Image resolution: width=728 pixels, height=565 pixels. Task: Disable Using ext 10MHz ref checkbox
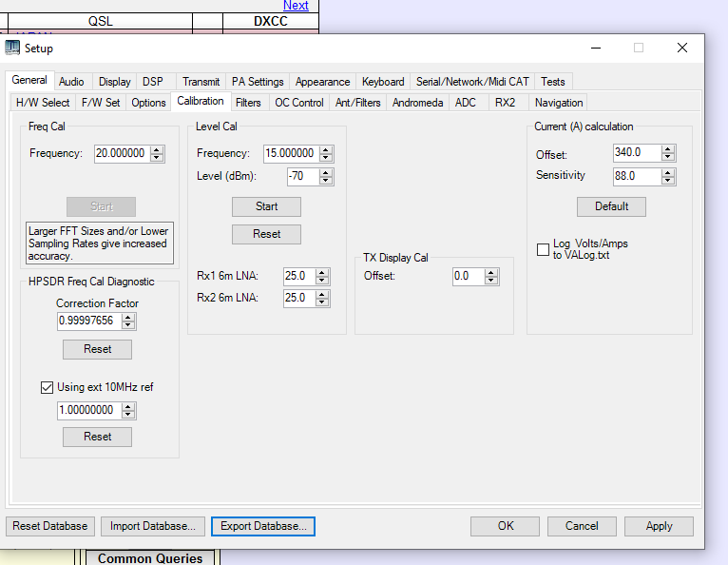pyautogui.click(x=47, y=387)
